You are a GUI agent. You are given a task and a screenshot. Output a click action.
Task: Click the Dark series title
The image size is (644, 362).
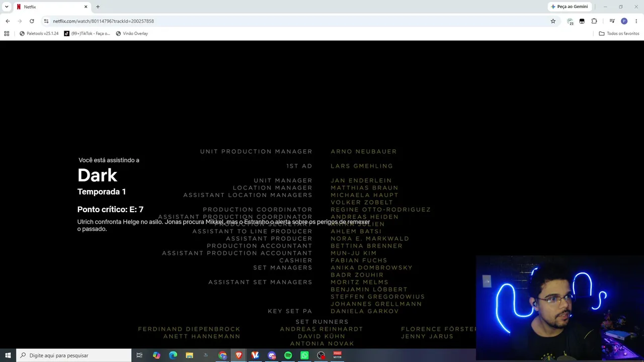(97, 175)
